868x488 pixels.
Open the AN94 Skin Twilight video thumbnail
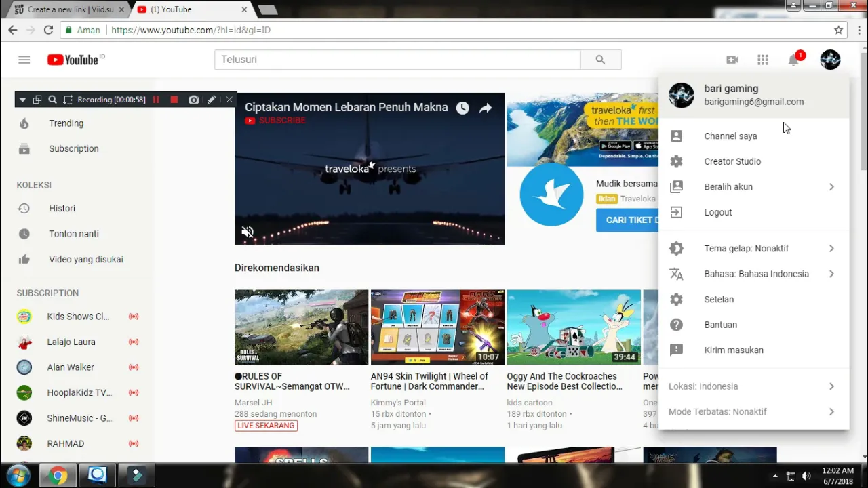coord(437,327)
